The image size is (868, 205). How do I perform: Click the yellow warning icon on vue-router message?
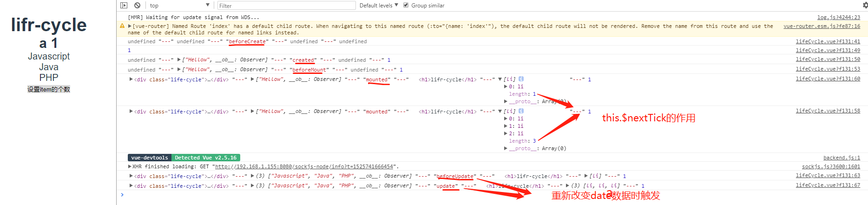pos(122,26)
